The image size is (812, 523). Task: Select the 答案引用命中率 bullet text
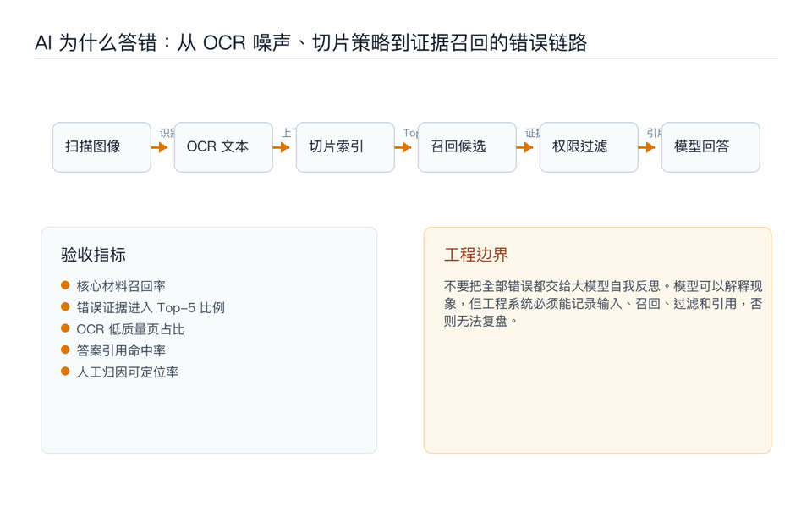click(121, 350)
